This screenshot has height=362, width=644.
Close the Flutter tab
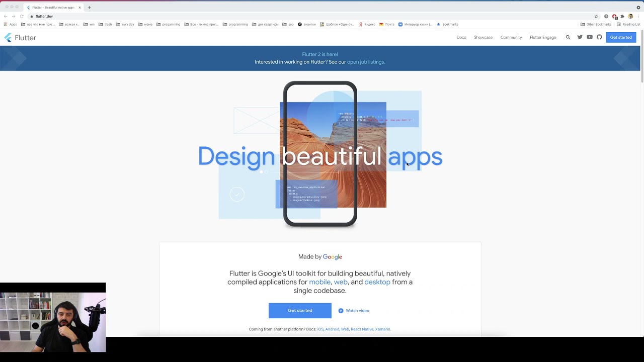(x=79, y=8)
